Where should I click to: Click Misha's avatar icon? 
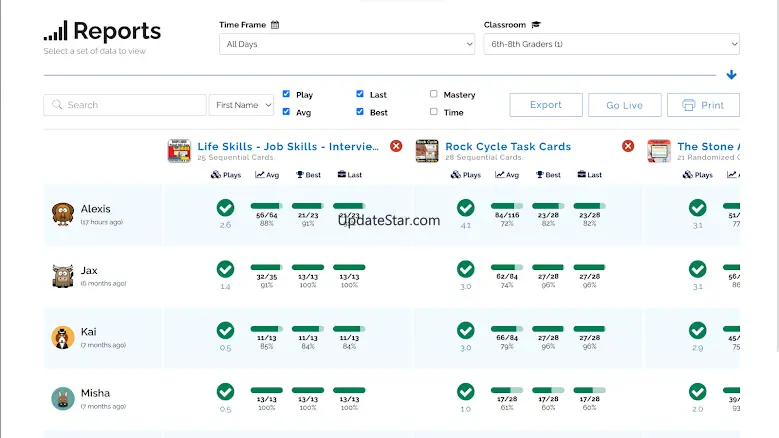(63, 398)
